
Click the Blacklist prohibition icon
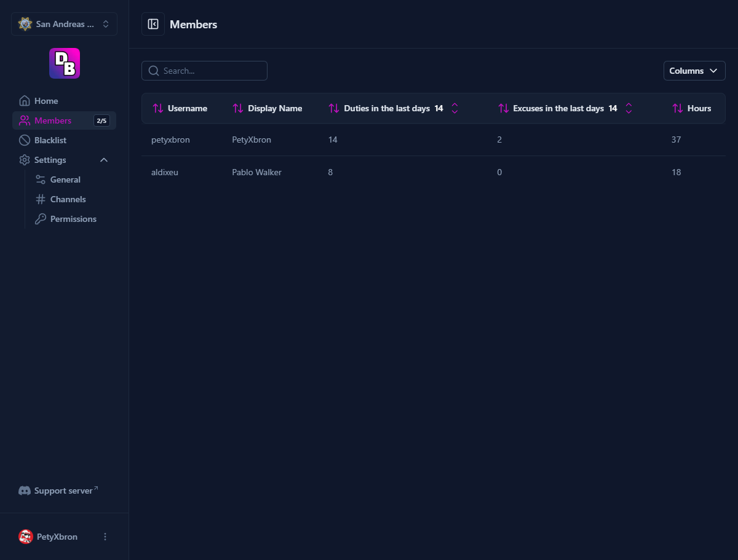point(25,140)
